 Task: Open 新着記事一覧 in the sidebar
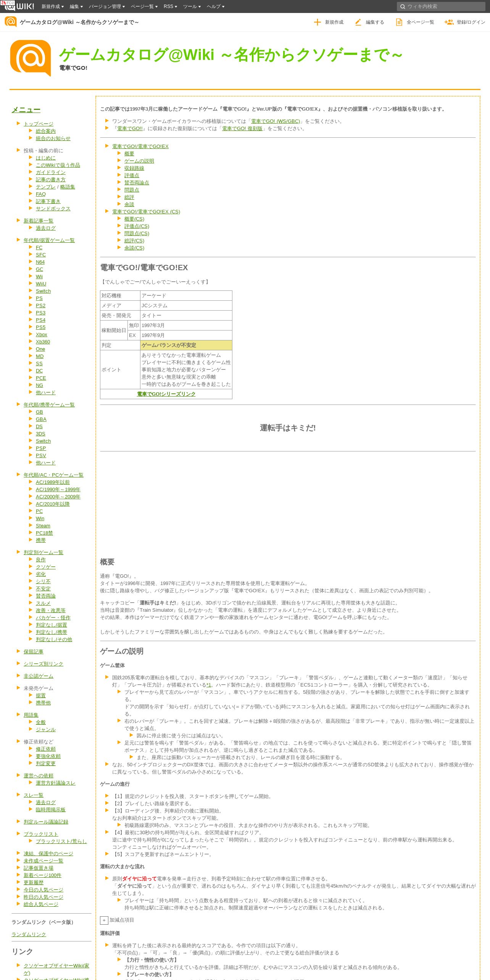(39, 221)
